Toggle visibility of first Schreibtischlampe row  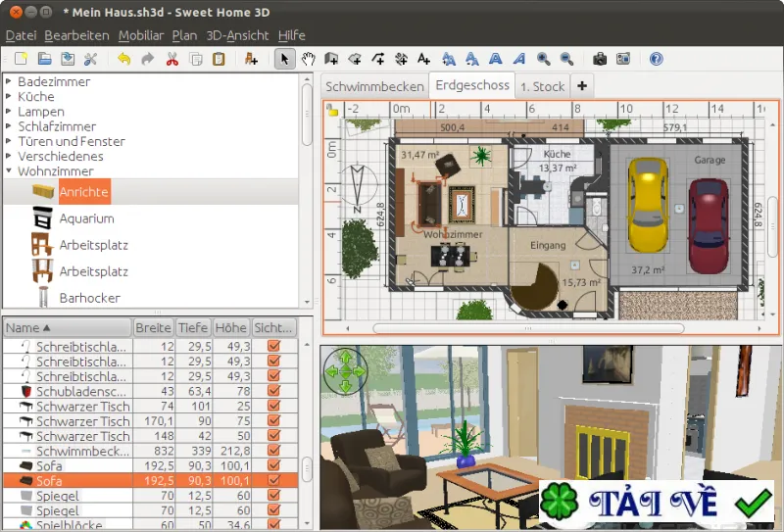click(x=273, y=346)
